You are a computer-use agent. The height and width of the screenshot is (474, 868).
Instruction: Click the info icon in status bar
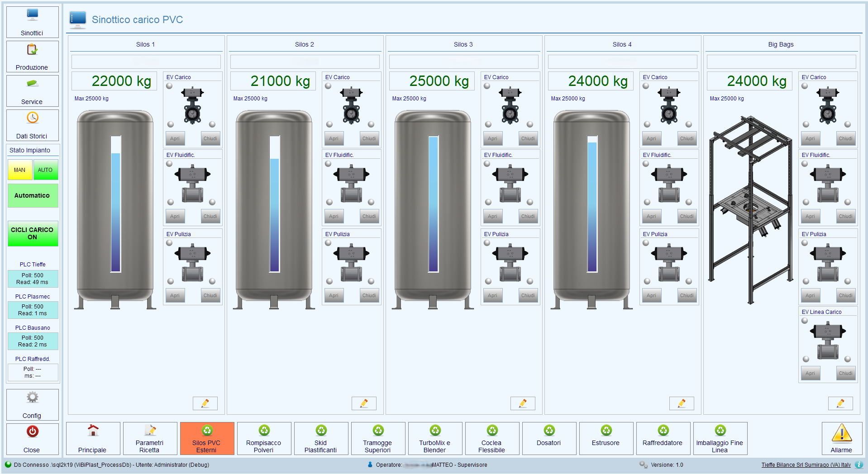pyautogui.click(x=859, y=465)
